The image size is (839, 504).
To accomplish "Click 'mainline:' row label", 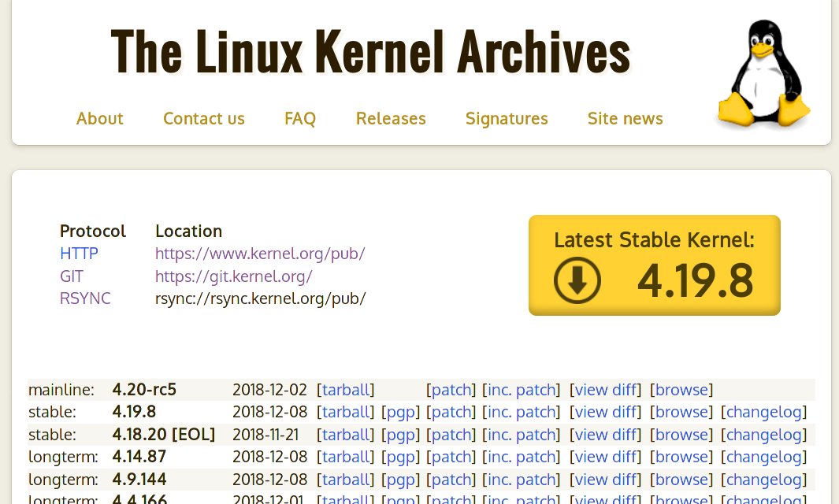I will point(61,390).
